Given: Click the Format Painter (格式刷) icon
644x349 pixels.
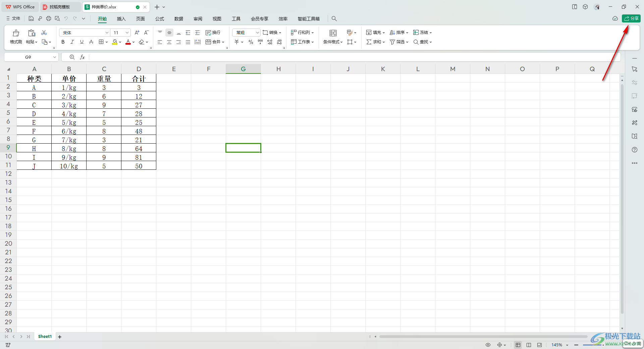Looking at the screenshot, I should pos(16,33).
